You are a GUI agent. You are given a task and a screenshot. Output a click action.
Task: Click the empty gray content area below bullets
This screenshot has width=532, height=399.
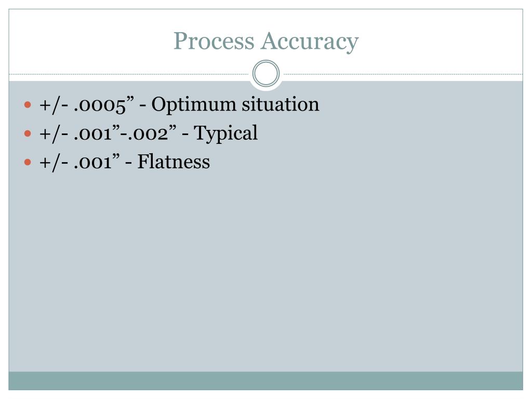(265, 271)
